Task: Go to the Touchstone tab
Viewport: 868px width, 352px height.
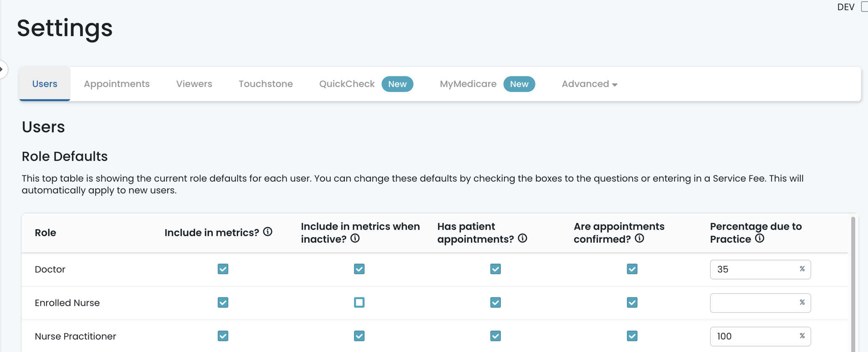Action: (265, 84)
